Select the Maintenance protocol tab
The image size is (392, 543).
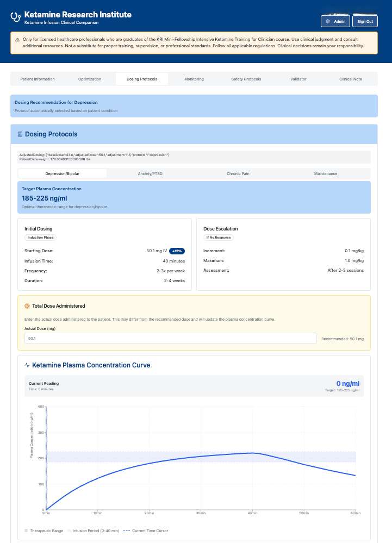(325, 174)
